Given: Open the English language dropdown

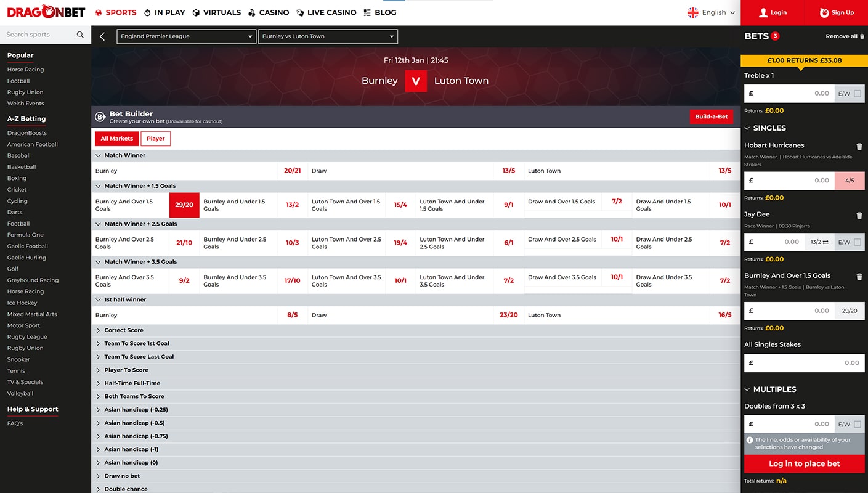Looking at the screenshot, I should 711,12.
